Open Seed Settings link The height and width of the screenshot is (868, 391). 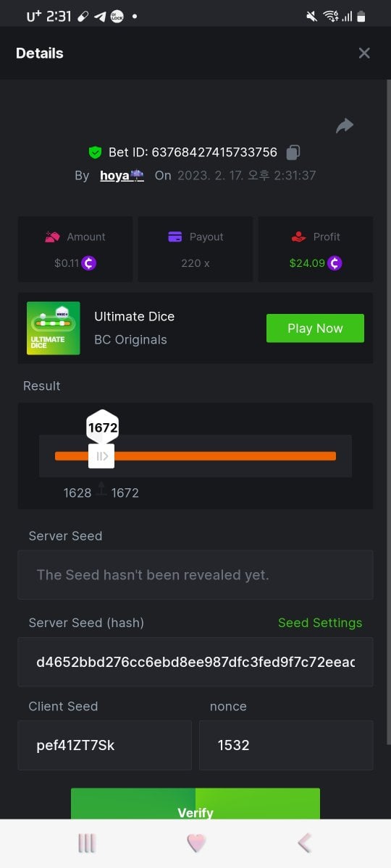(x=320, y=623)
